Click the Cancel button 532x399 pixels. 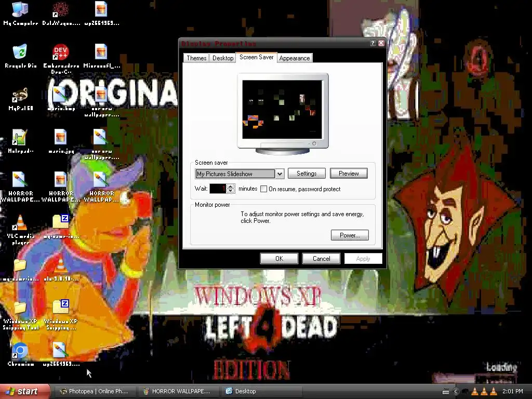(321, 259)
